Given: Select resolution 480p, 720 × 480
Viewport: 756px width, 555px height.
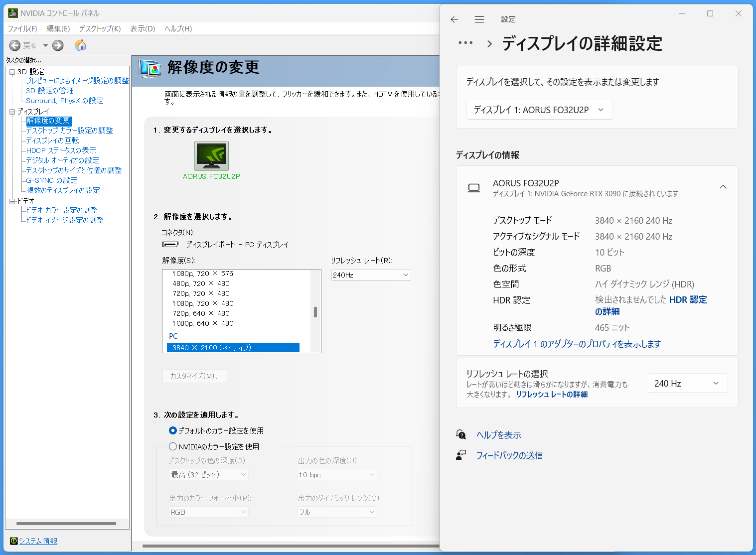Looking at the screenshot, I should [201, 283].
